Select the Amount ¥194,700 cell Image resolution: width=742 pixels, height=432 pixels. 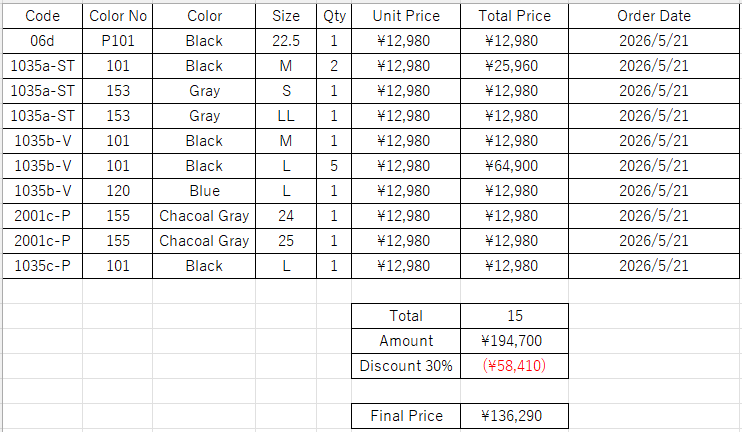point(514,341)
